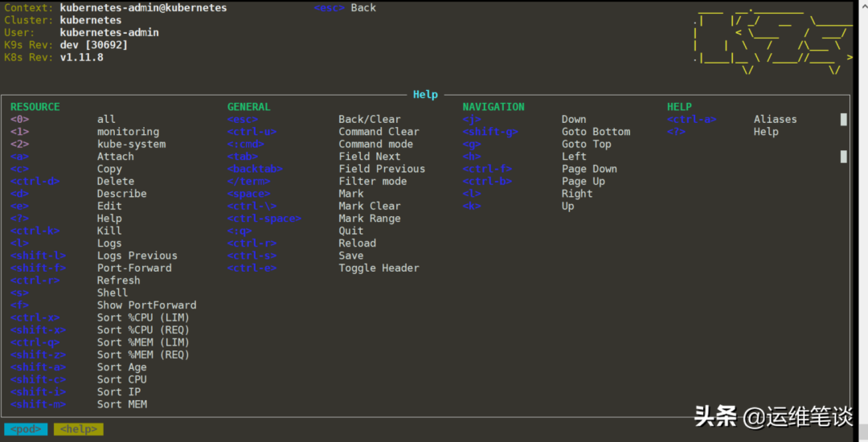Click the Command Clear entry
Viewport: 868px width, 442px height.
379,132
